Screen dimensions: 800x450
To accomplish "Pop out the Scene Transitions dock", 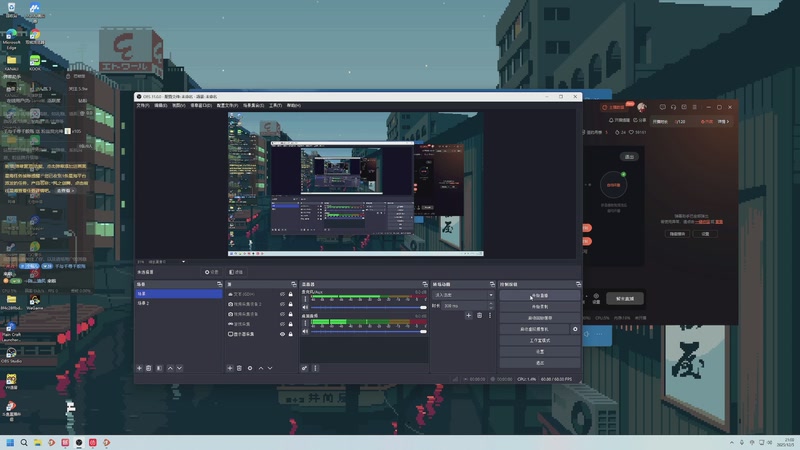I will 492,284.
